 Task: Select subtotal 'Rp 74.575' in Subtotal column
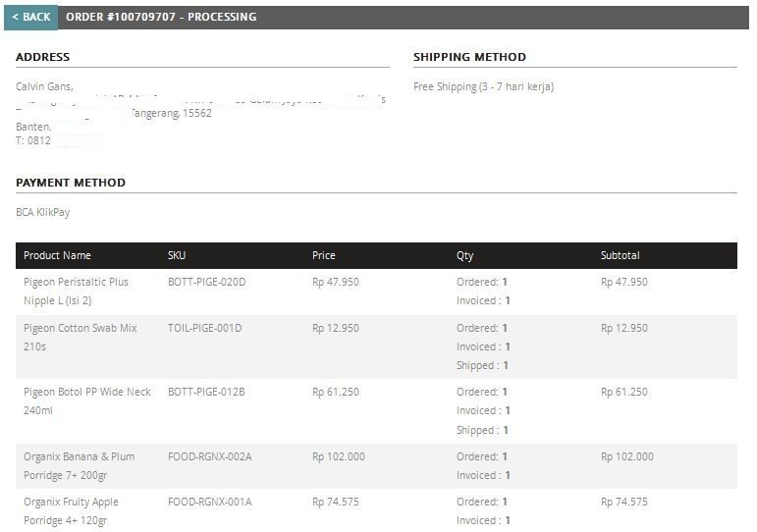coord(624,503)
